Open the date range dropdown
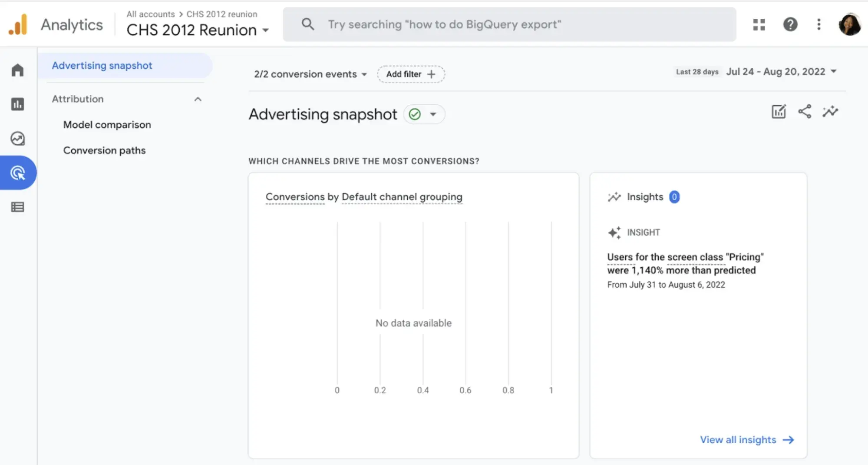The image size is (868, 465). tap(782, 72)
